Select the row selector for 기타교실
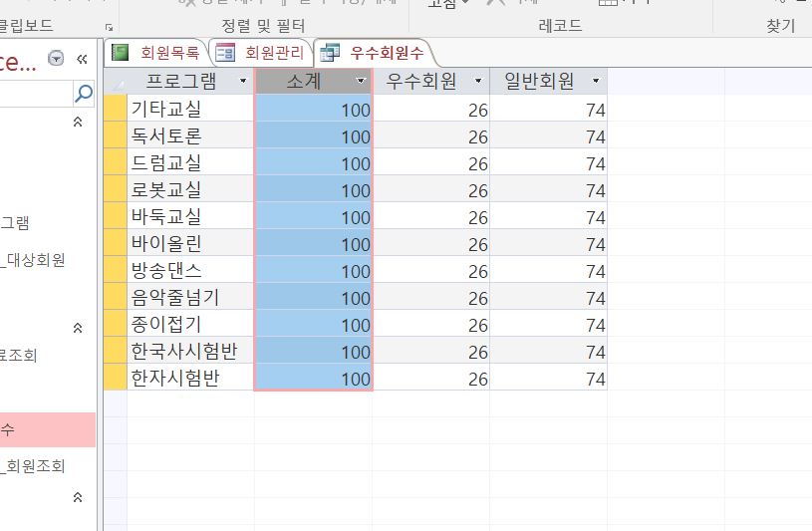The image size is (812, 531). pyautogui.click(x=116, y=109)
